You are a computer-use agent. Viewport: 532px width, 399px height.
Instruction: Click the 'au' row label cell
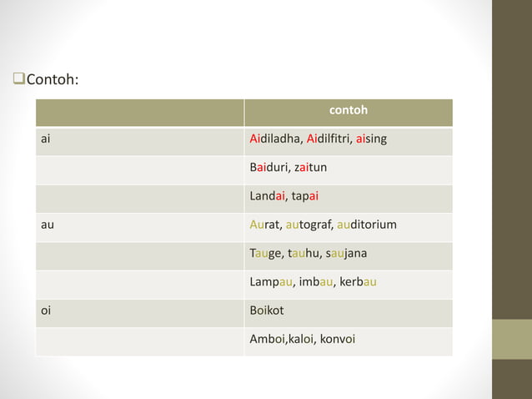(x=139, y=225)
